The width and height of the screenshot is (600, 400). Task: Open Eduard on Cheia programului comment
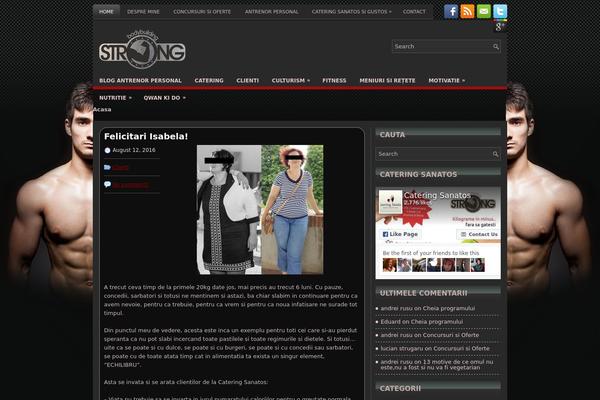click(x=422, y=322)
